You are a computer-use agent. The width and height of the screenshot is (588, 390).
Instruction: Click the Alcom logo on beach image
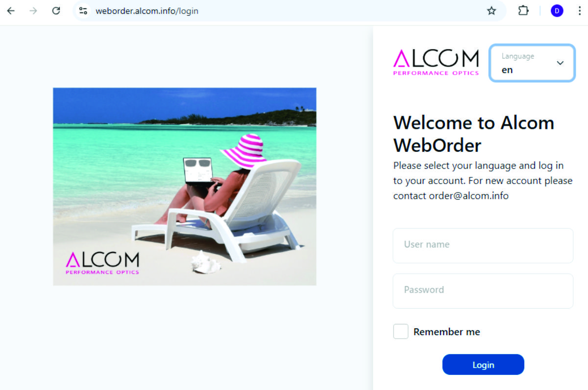[102, 263]
